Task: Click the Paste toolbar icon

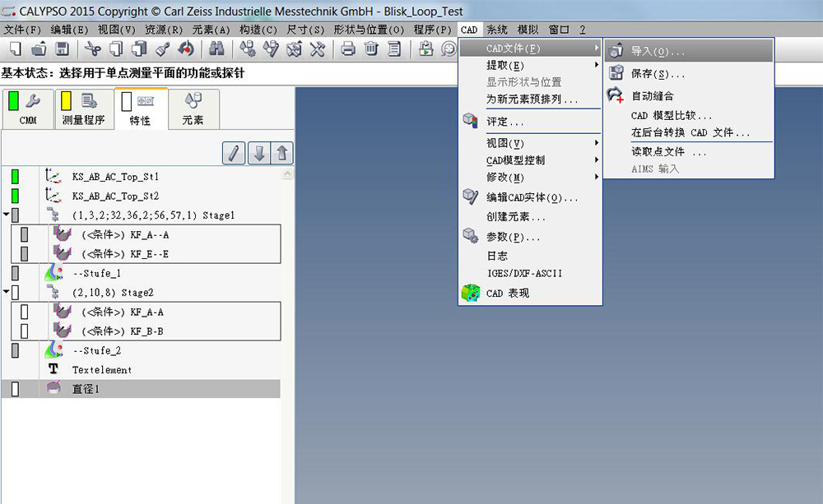Action: [x=139, y=49]
